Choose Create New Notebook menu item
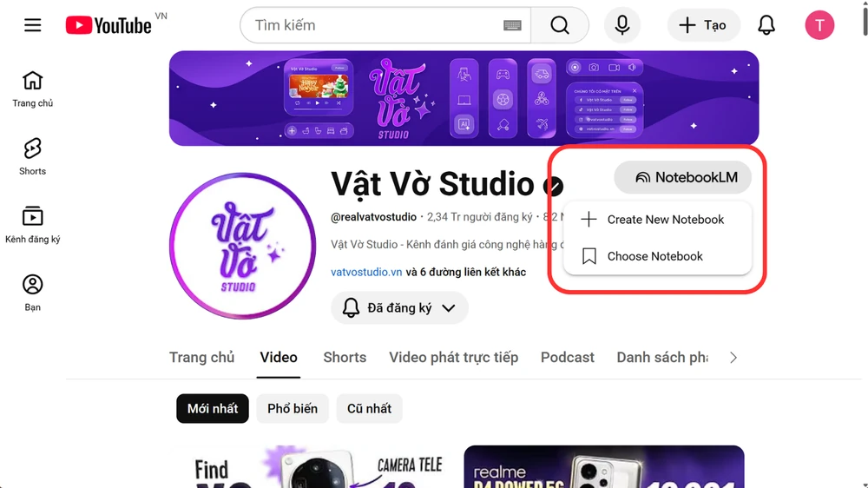 [x=658, y=220]
